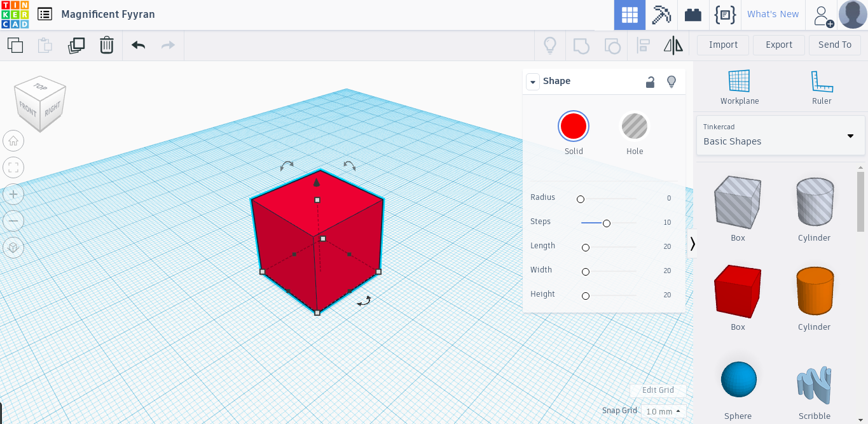Adjust the Height slider handle
868x424 pixels.
tap(586, 296)
